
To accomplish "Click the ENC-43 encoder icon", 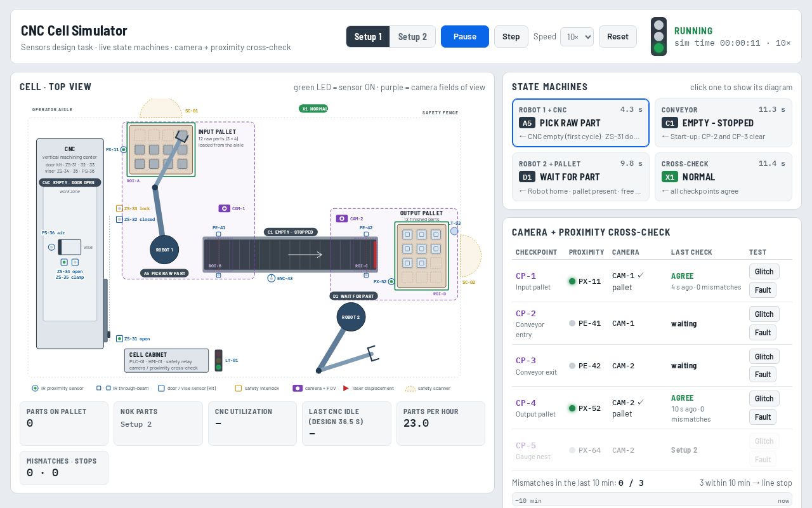I will click(x=272, y=278).
